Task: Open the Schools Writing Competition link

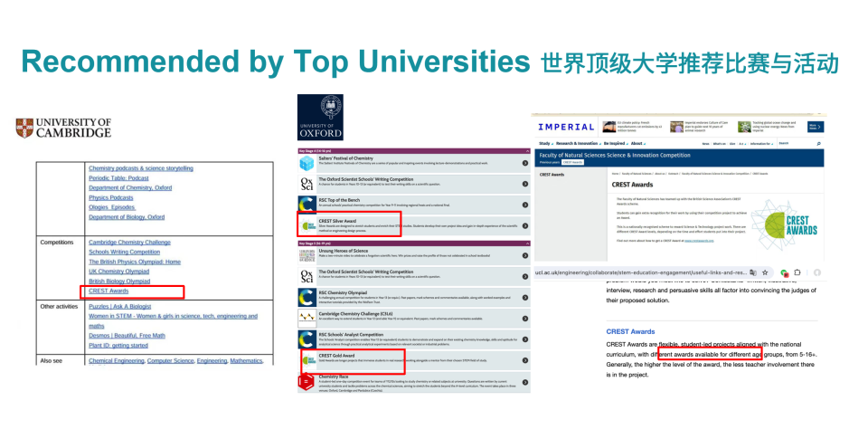Action: pyautogui.click(x=125, y=253)
